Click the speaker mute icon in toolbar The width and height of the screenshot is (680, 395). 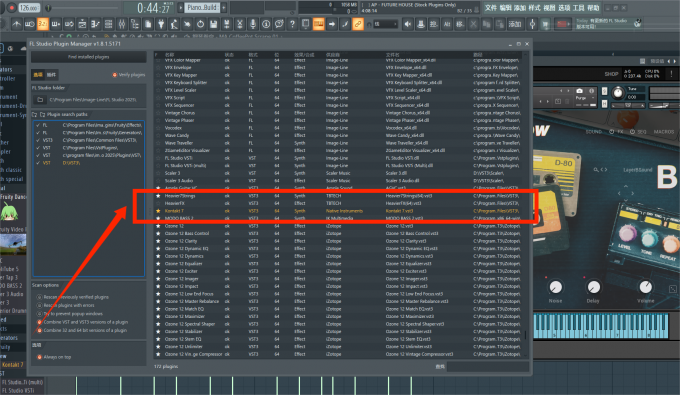[x=408, y=24]
